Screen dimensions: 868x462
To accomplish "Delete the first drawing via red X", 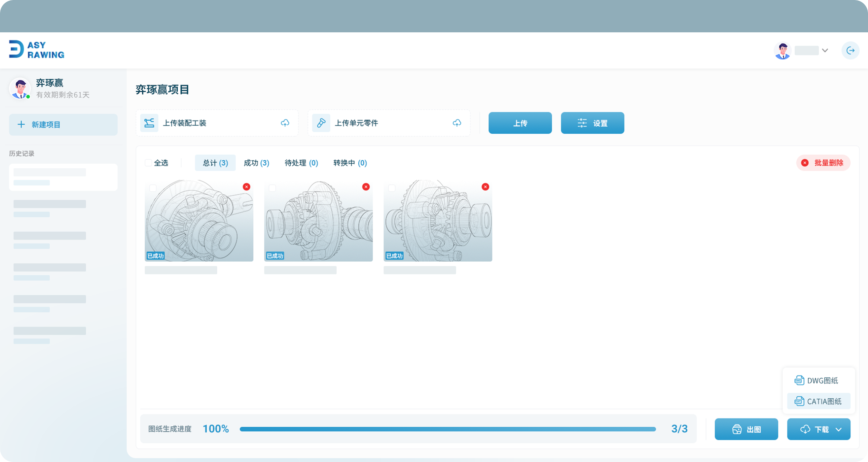I will point(247,187).
